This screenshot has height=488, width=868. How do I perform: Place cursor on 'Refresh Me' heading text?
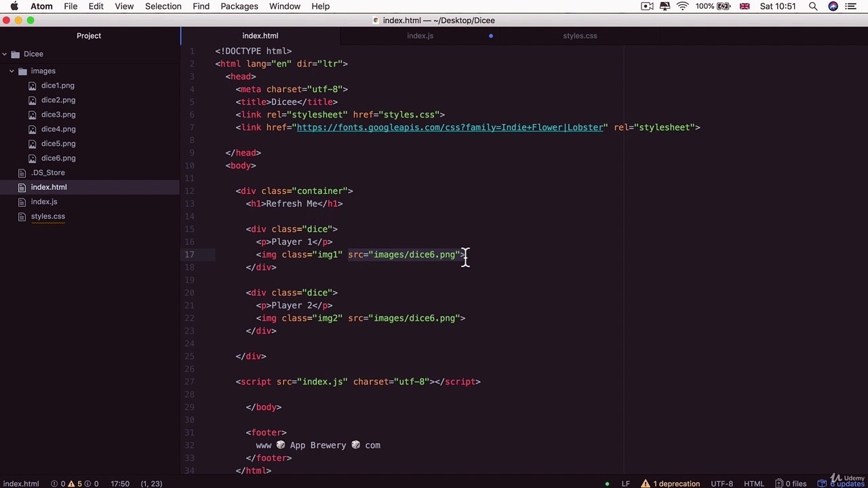tap(292, 204)
